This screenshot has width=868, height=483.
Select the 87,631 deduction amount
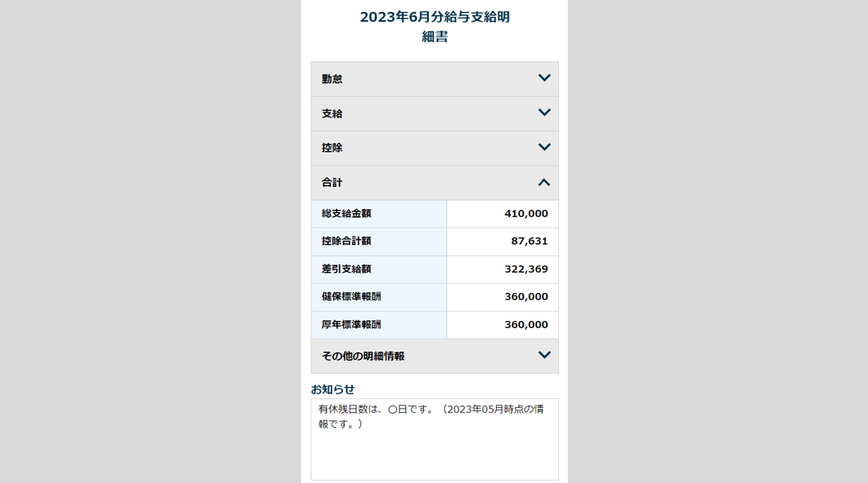pos(529,241)
